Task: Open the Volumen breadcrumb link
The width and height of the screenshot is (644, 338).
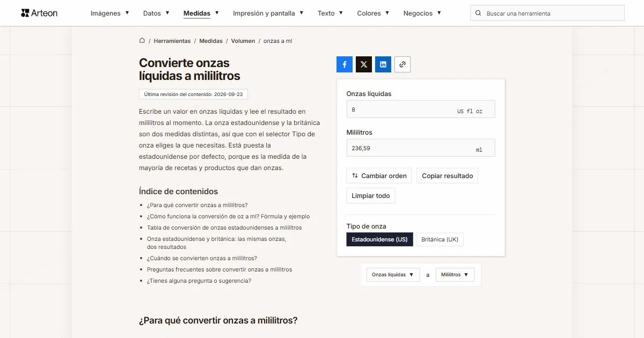Action: point(243,41)
